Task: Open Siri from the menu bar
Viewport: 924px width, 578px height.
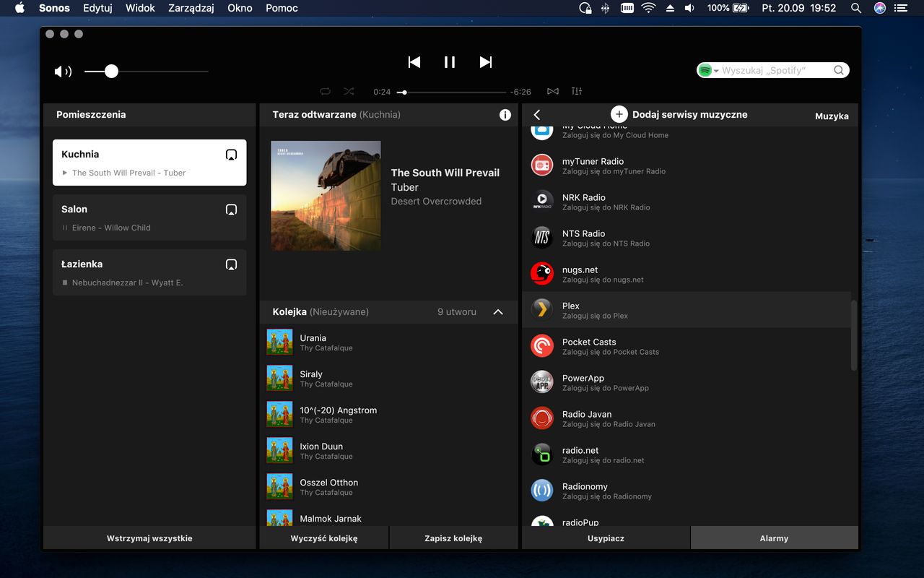Action: (880, 8)
